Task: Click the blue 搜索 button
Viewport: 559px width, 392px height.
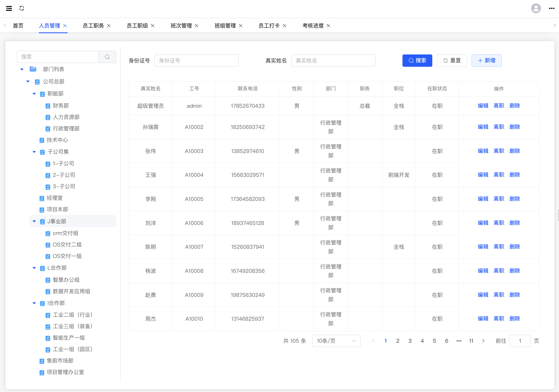Action: coord(417,60)
